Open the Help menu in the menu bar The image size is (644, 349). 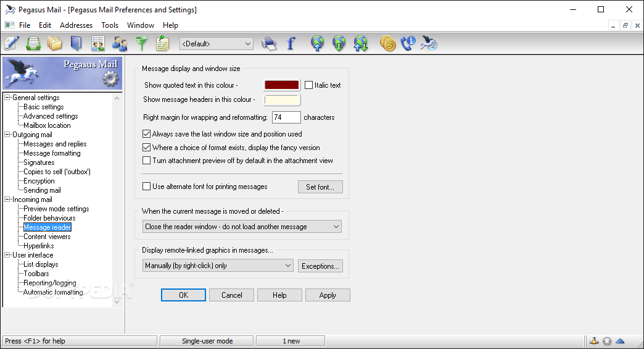pyautogui.click(x=170, y=25)
